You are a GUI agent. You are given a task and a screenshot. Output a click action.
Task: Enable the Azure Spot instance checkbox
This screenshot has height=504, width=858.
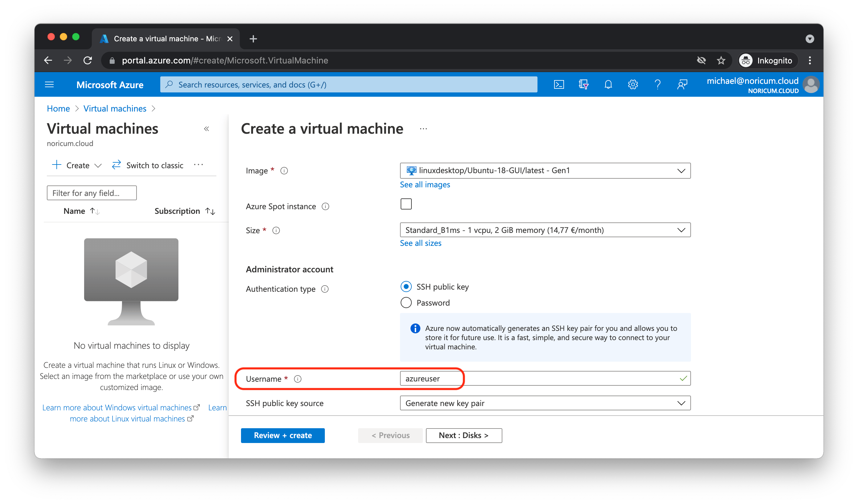point(406,204)
